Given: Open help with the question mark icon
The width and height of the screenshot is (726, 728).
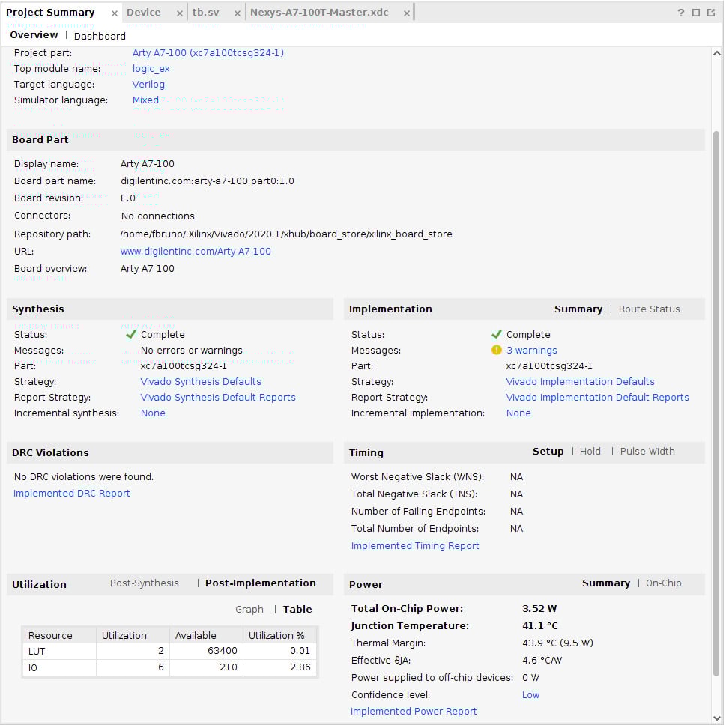Looking at the screenshot, I should click(681, 13).
